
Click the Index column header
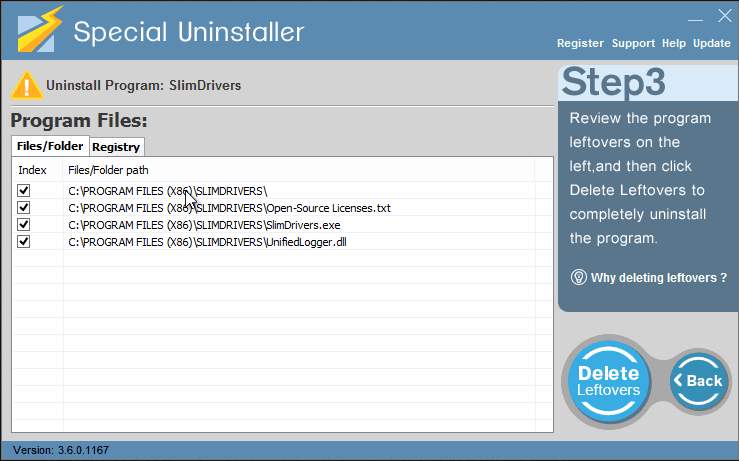click(37, 170)
